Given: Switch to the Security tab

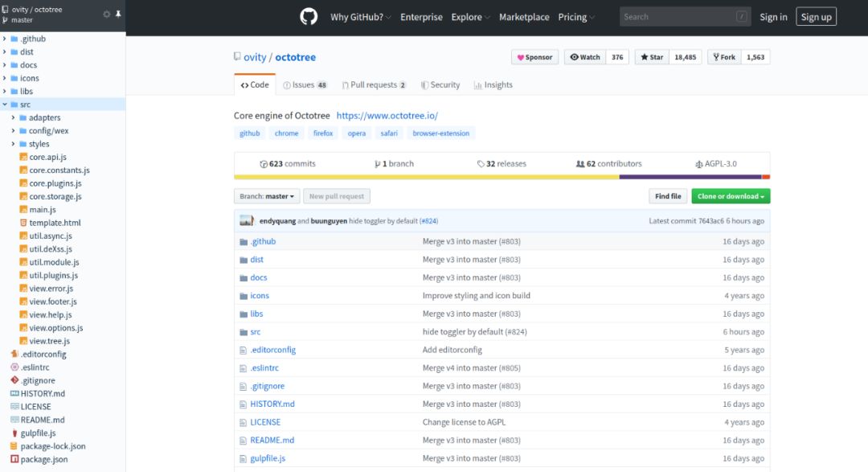Looking at the screenshot, I should tap(440, 84).
